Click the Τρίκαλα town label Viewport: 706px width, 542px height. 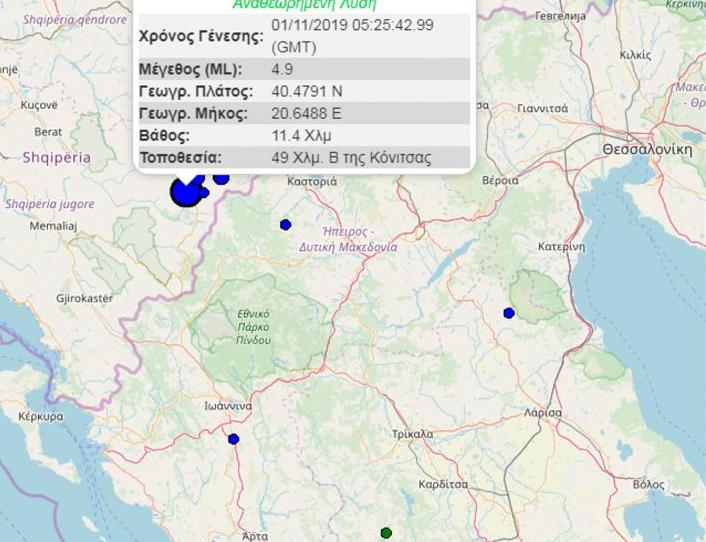pos(414,434)
